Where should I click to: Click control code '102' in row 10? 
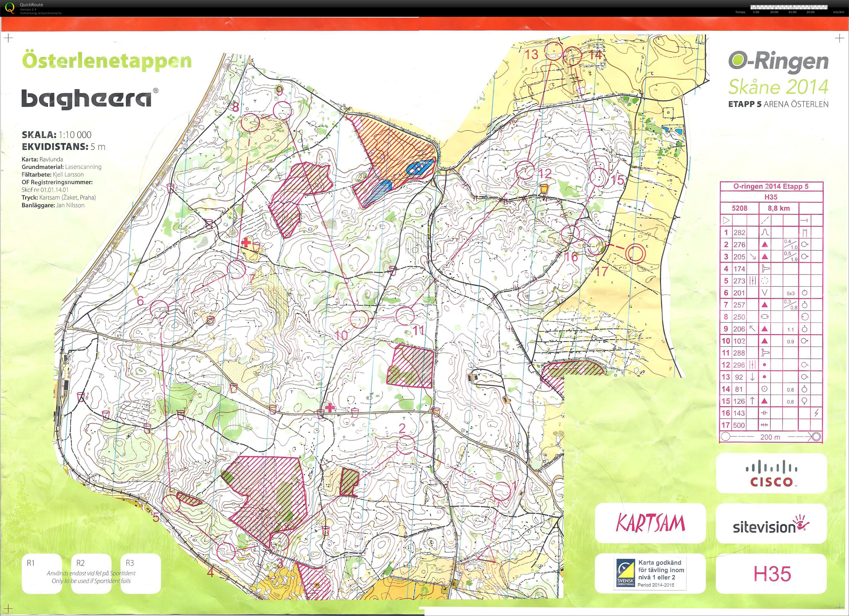739,341
